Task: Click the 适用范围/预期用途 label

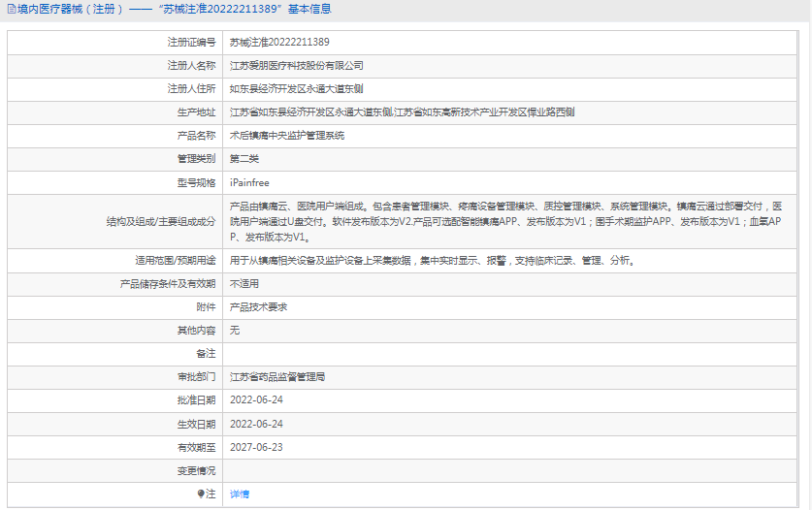Action: click(x=176, y=261)
